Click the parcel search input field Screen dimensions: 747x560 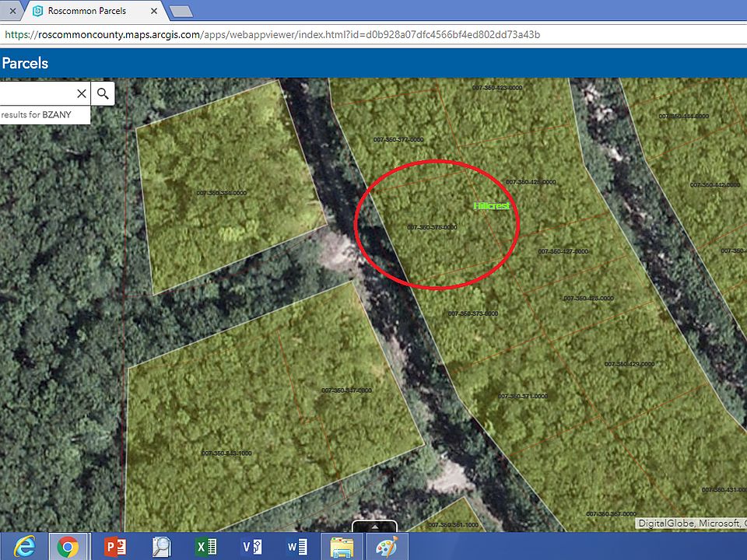coord(37,93)
